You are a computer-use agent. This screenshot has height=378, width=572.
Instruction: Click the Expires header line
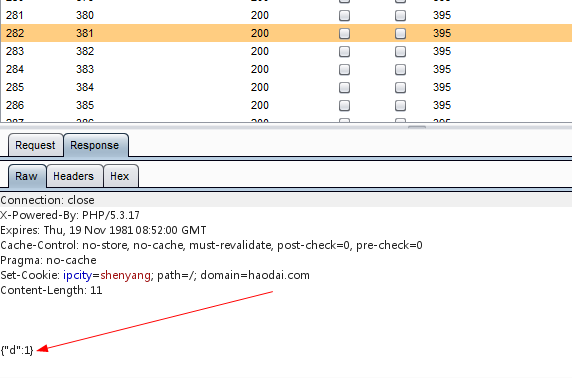point(103,230)
